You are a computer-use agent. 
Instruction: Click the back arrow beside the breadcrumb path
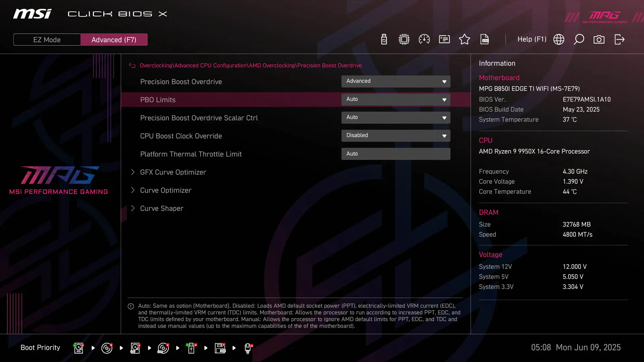(132, 65)
